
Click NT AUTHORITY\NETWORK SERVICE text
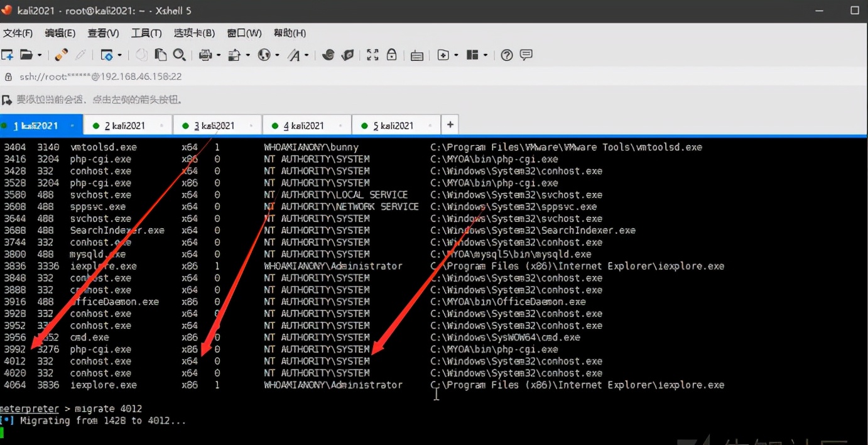[x=341, y=206]
